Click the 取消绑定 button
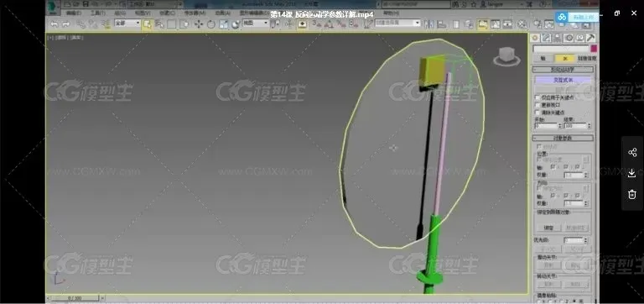Image resolution: width=644 pixels, height=304 pixels. click(x=577, y=228)
